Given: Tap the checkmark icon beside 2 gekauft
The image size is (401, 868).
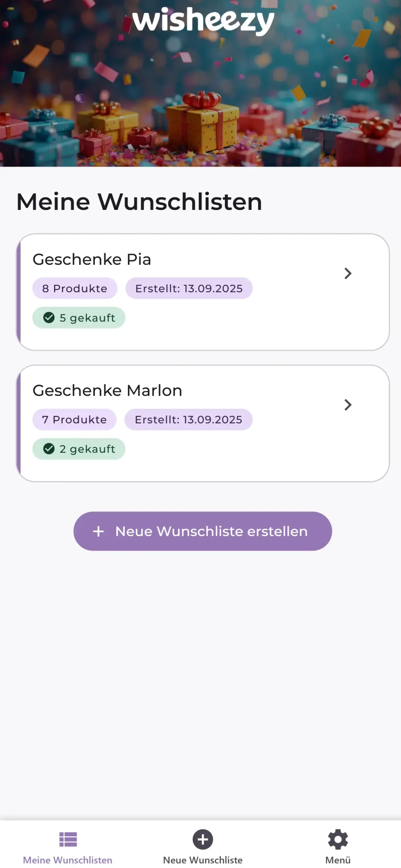Looking at the screenshot, I should pyautogui.click(x=49, y=449).
